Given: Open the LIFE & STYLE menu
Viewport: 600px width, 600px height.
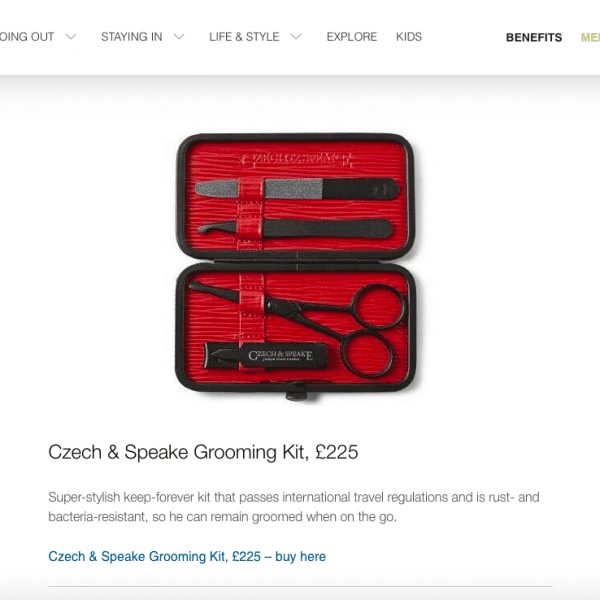Looking at the screenshot, I should [x=244, y=37].
